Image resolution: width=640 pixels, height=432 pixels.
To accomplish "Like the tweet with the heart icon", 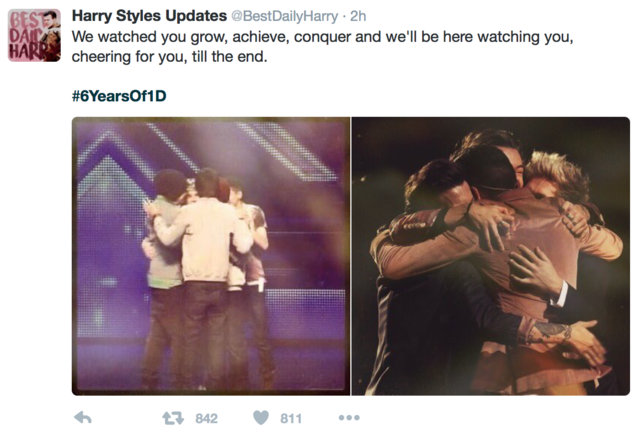I will 261,417.
